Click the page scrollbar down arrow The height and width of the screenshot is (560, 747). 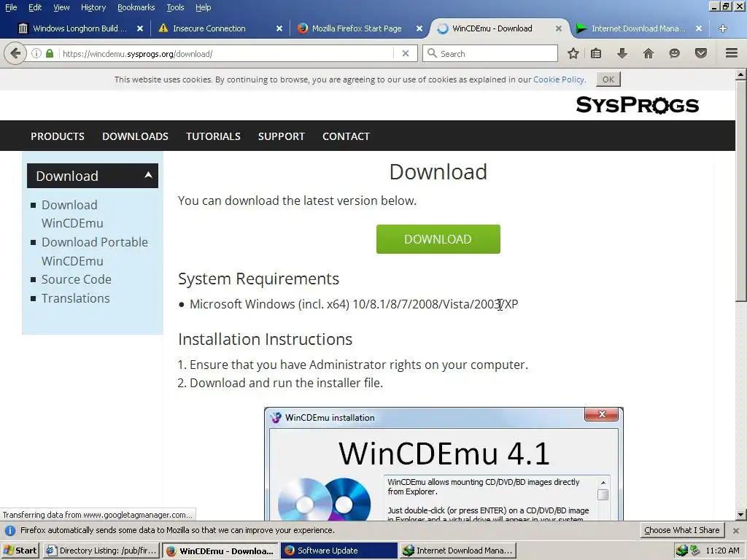[741, 514]
